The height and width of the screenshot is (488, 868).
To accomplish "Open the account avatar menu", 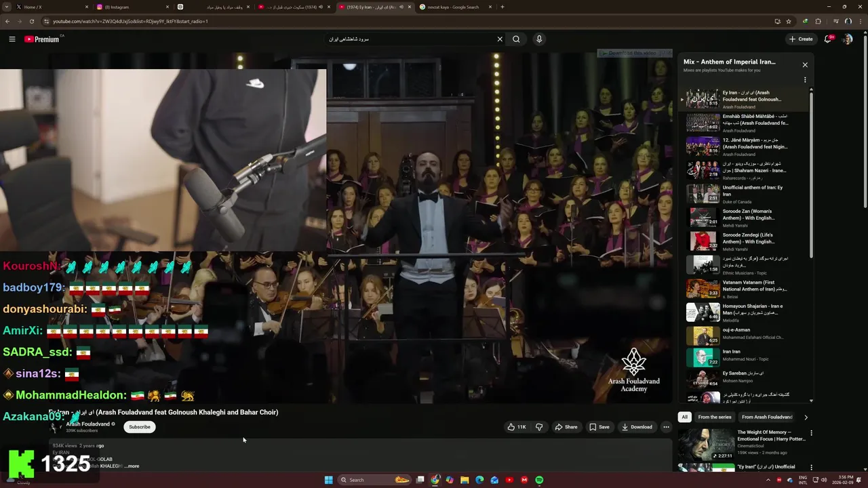I will [x=847, y=39].
